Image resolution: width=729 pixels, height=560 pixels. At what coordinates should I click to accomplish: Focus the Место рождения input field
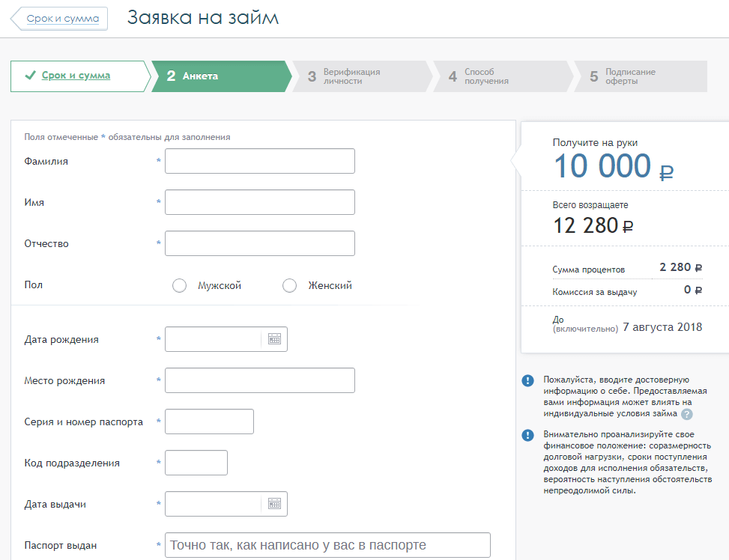coord(259,380)
